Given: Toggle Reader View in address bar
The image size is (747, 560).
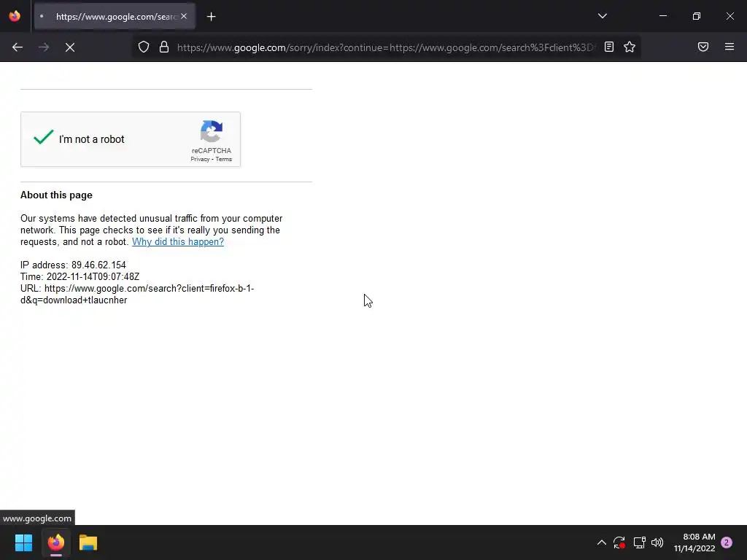Looking at the screenshot, I should click(x=609, y=47).
